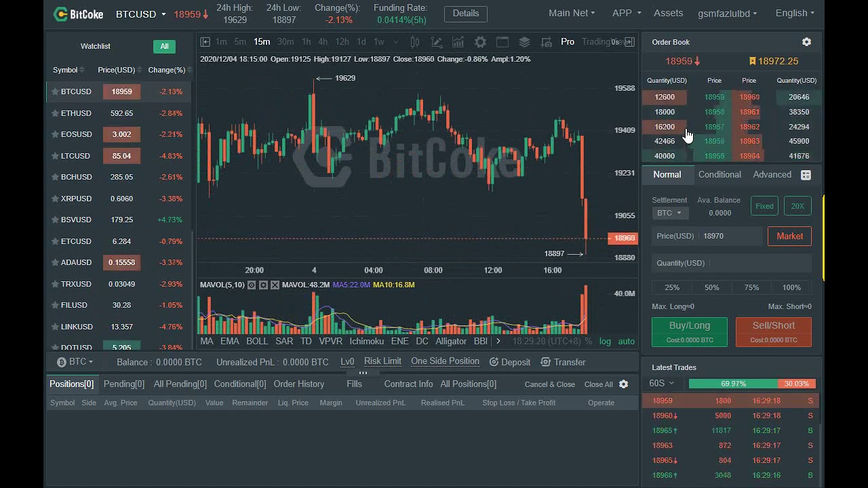This screenshot has height=488, width=868.
Task: Click the layers icon in chart toolbar
Action: pos(524,42)
